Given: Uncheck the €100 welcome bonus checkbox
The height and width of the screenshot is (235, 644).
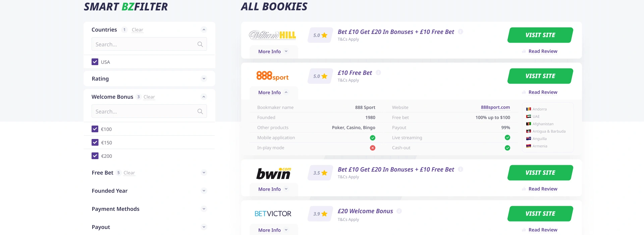Looking at the screenshot, I should point(95,129).
